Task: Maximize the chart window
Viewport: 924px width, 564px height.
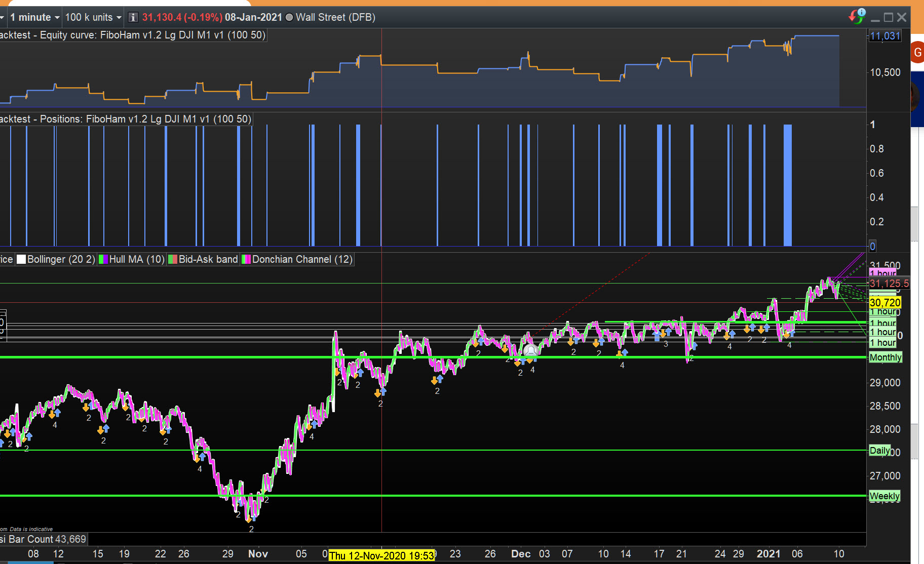Action: click(x=889, y=18)
